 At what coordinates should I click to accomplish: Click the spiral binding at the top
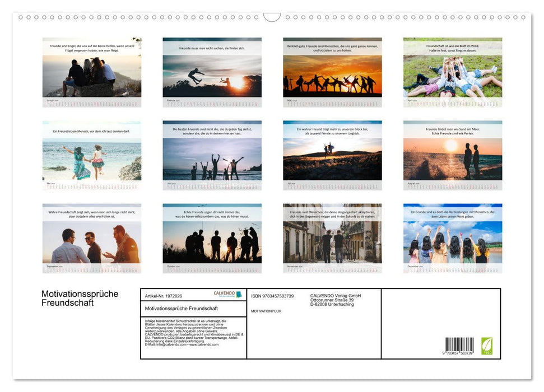click(x=272, y=17)
